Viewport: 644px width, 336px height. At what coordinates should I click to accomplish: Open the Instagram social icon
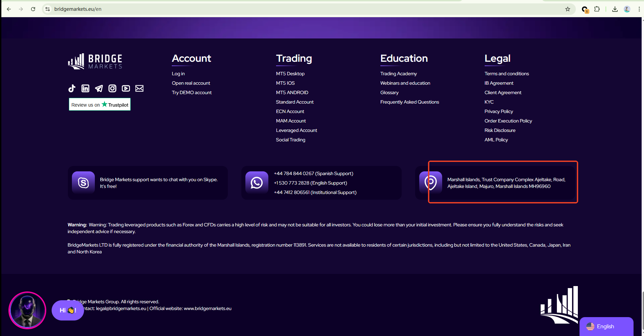point(112,88)
